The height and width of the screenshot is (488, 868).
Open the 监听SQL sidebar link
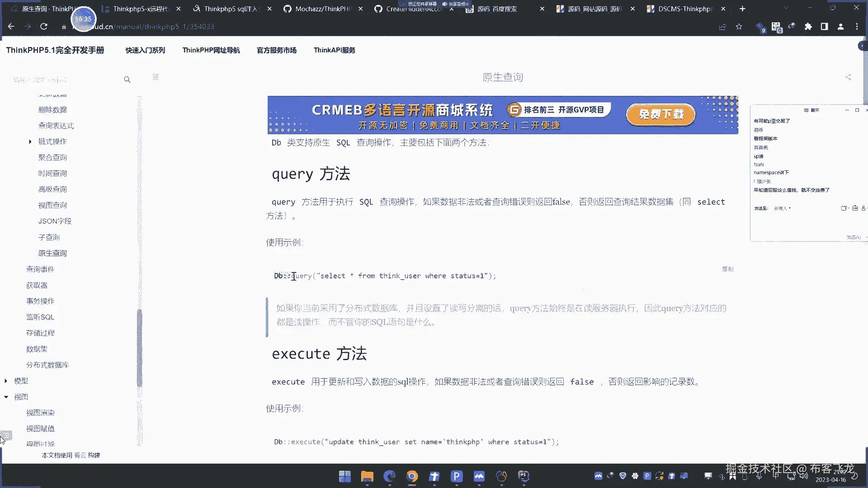(40, 317)
